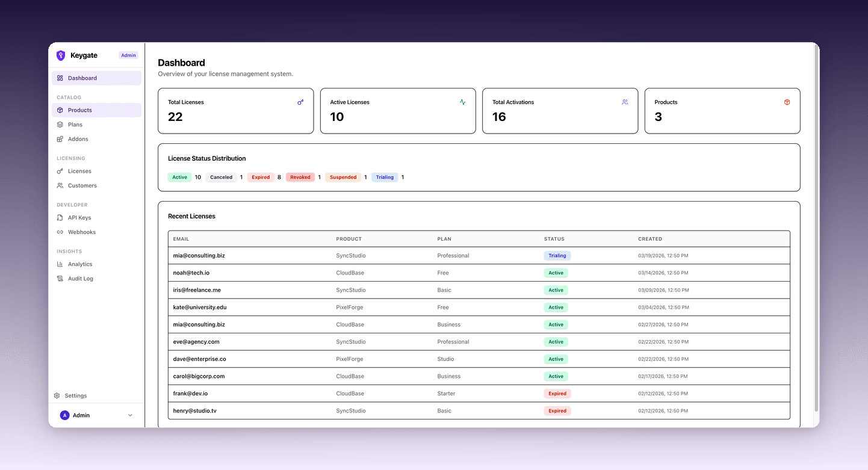Click the package icon on the Products card
The image size is (868, 470).
point(787,102)
